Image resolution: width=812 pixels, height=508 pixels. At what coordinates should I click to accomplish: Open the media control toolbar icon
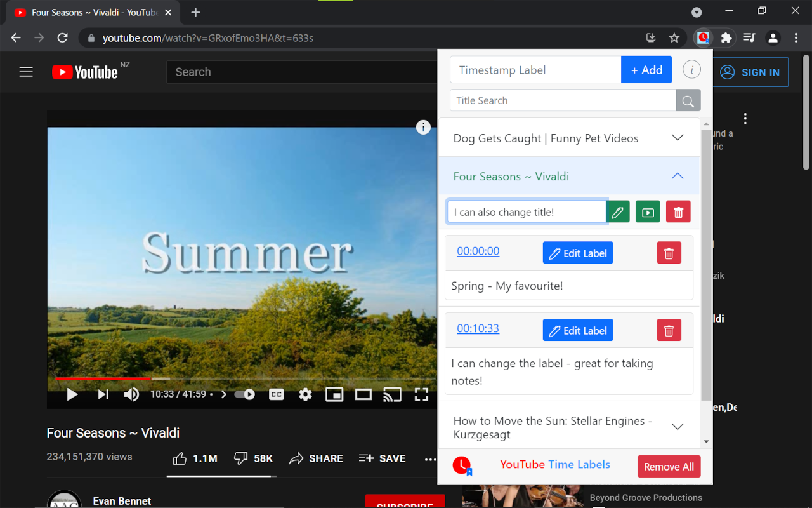(749, 38)
